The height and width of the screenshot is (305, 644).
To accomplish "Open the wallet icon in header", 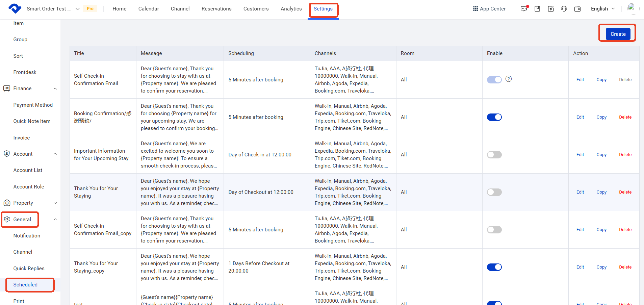I will (x=577, y=9).
